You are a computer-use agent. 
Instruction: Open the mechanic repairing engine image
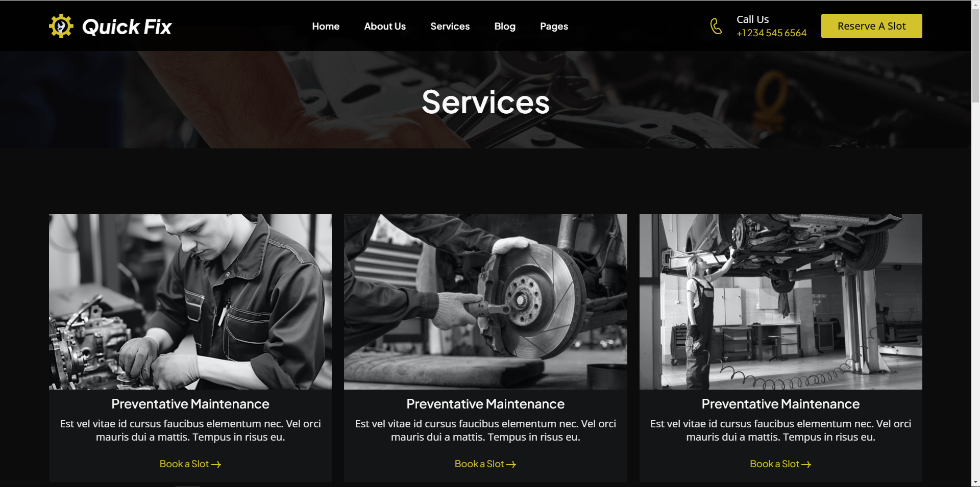click(x=190, y=302)
